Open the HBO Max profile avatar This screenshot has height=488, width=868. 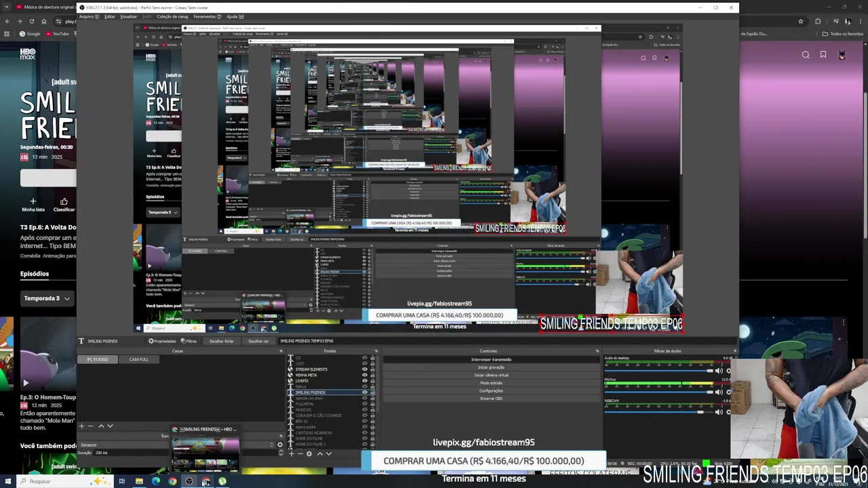tap(842, 55)
